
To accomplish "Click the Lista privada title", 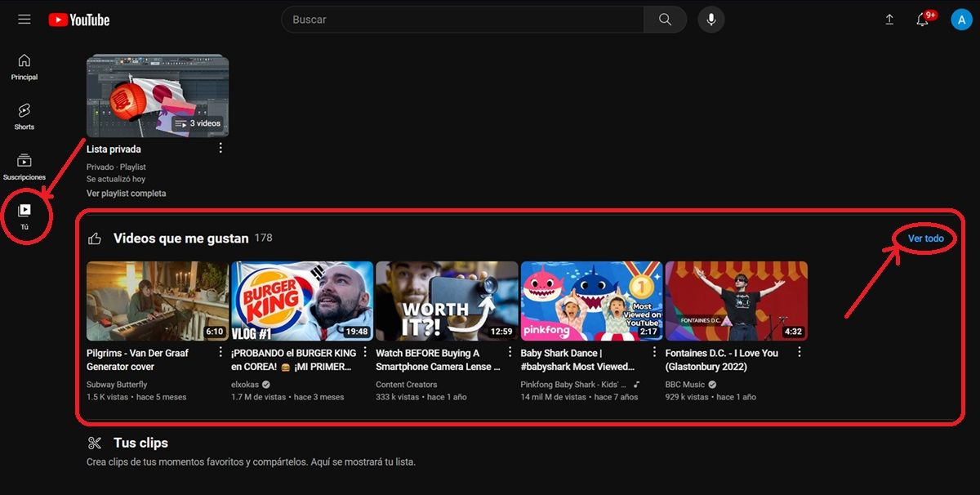I will click(x=114, y=149).
